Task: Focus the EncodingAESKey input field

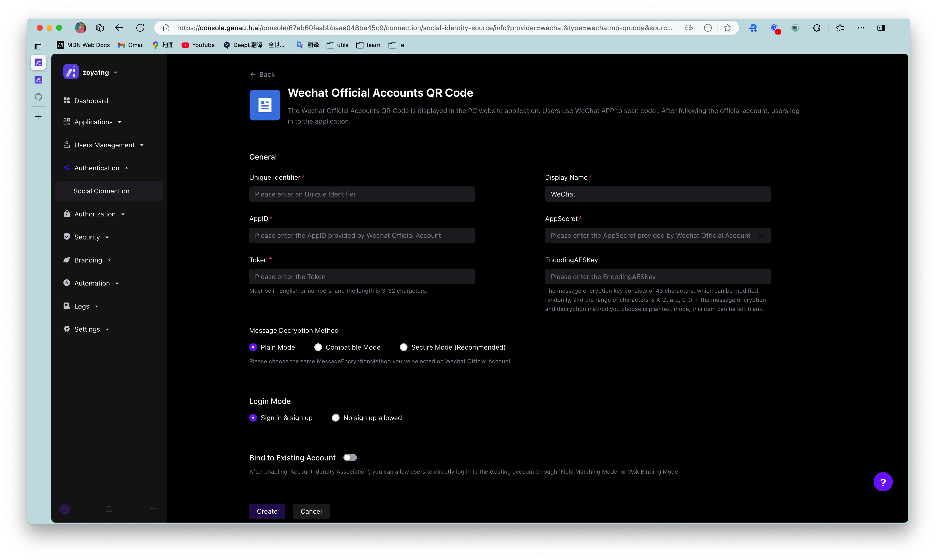Action: [x=657, y=277]
